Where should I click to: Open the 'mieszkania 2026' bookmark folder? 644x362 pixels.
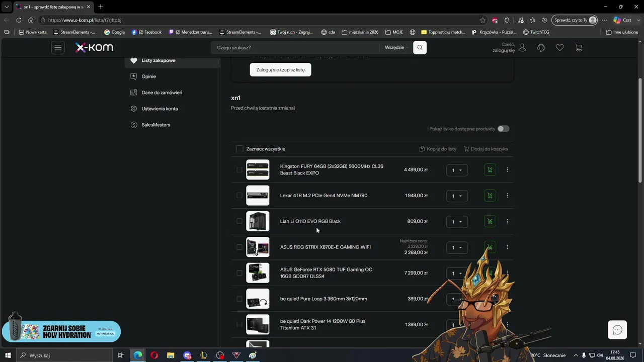360,32
